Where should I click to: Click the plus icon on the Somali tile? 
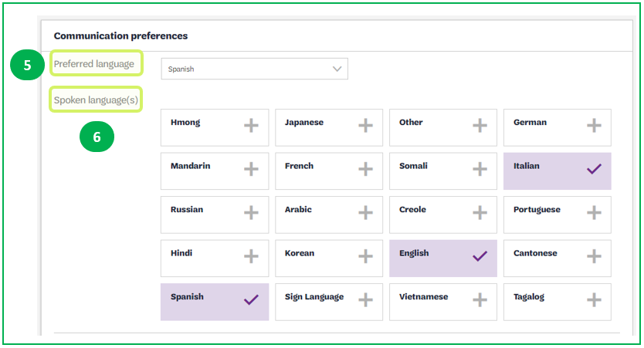click(x=480, y=169)
